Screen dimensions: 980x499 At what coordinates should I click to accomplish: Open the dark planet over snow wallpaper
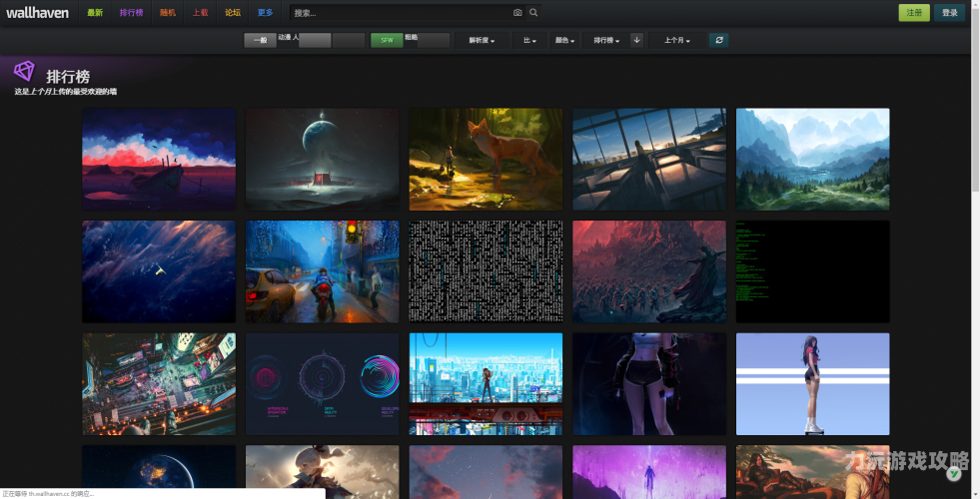click(x=322, y=160)
